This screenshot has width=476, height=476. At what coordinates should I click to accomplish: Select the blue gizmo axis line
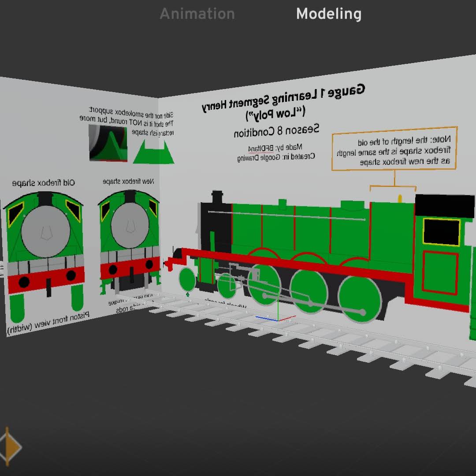coord(267,319)
